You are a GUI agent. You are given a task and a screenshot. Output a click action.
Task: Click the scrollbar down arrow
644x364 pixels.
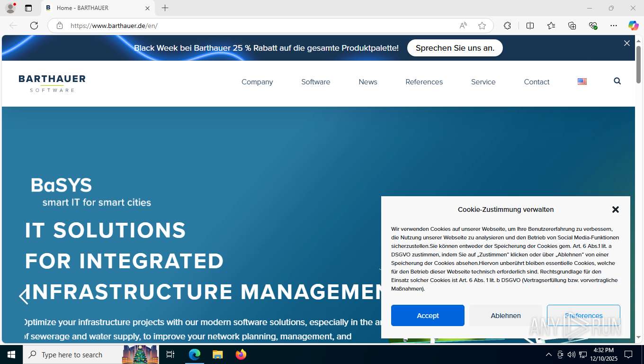(x=638, y=337)
